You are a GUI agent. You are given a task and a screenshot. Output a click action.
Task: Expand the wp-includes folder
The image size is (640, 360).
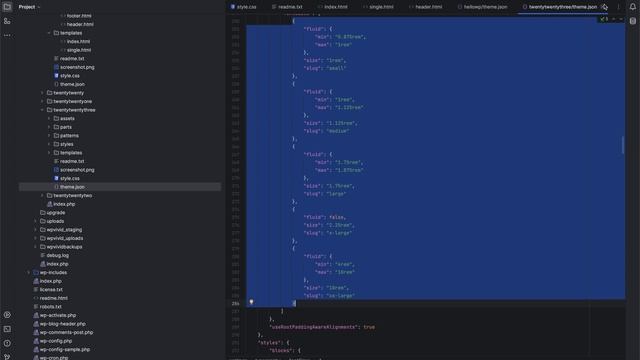(28, 273)
